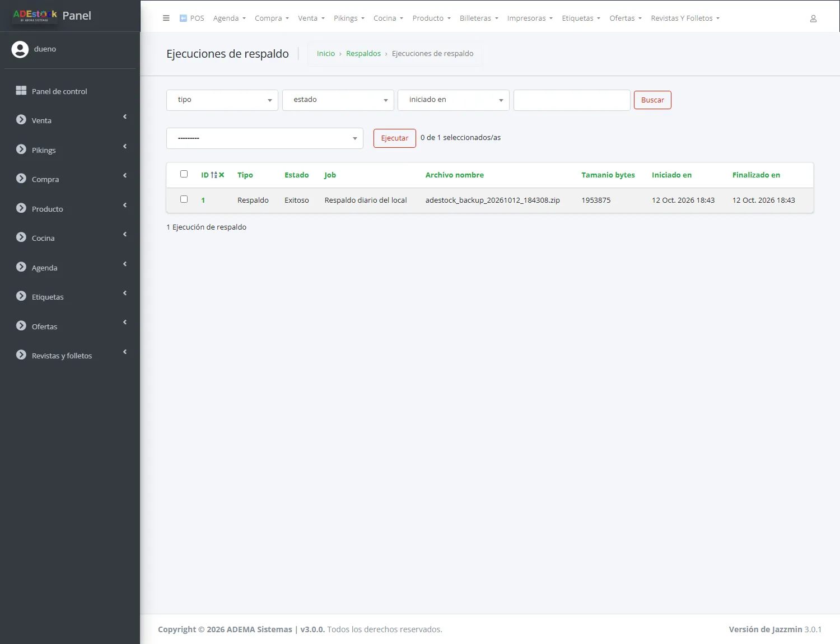Viewport: 840px width, 644px height.
Task: Open execution ID 1 link
Action: [203, 200]
